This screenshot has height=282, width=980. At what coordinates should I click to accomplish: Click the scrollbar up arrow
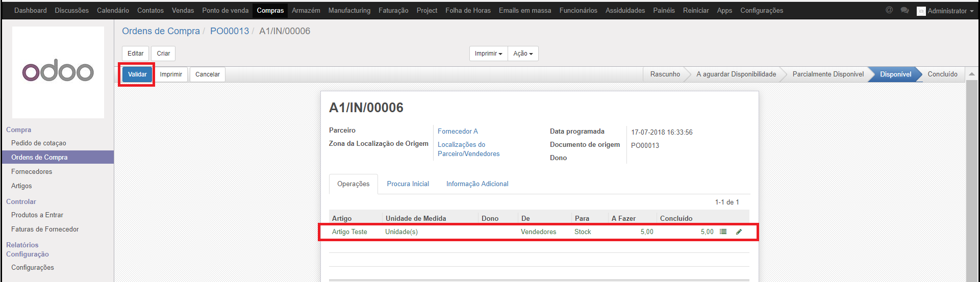click(972, 74)
